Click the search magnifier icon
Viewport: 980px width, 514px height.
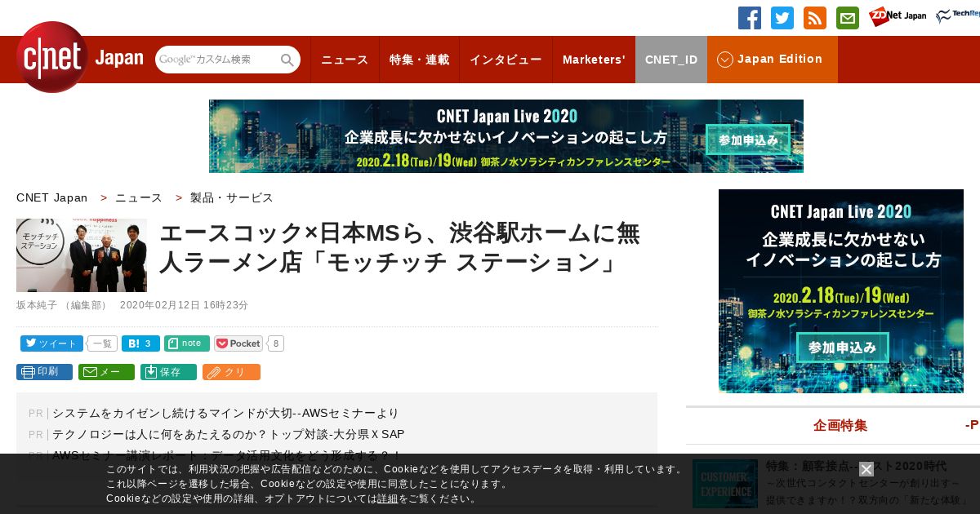tap(287, 60)
